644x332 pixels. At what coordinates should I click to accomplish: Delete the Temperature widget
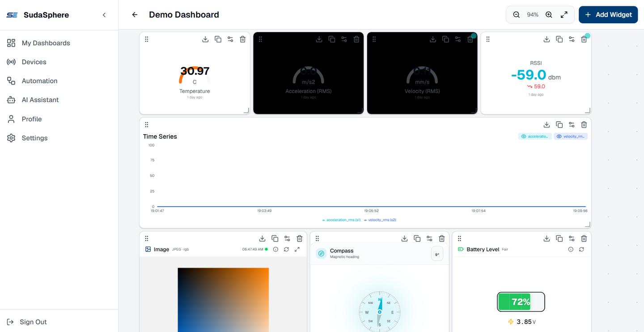point(243,39)
